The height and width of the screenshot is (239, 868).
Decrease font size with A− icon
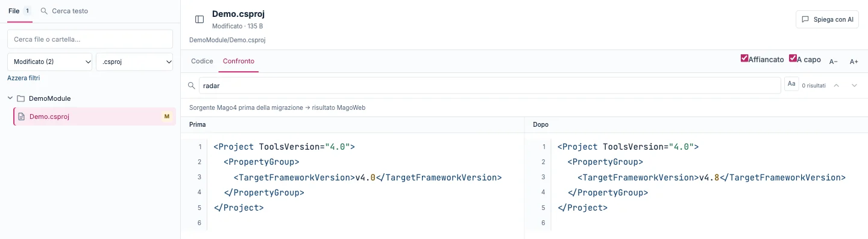point(834,62)
